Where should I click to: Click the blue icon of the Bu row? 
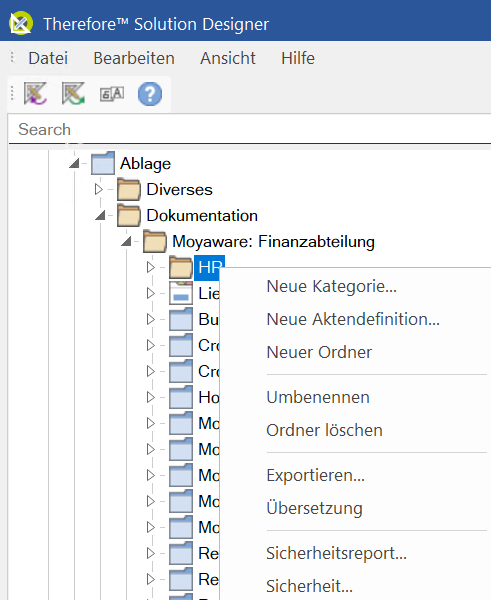(x=181, y=319)
